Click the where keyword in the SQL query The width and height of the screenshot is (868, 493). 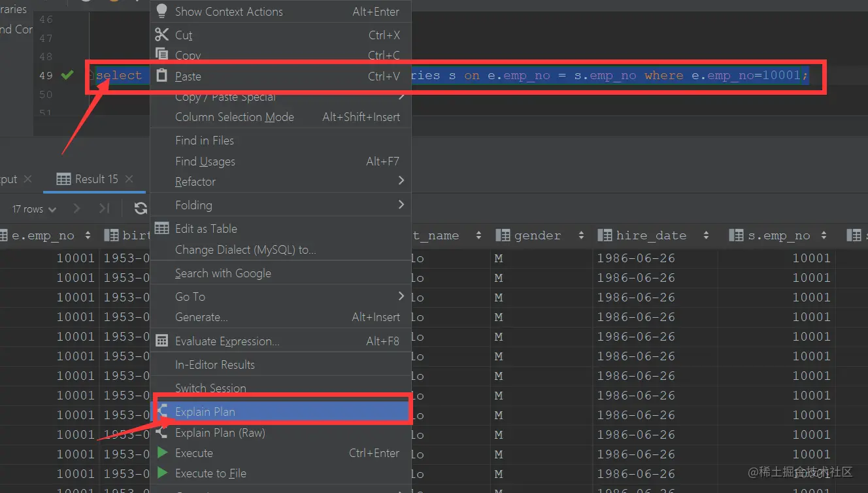663,75
